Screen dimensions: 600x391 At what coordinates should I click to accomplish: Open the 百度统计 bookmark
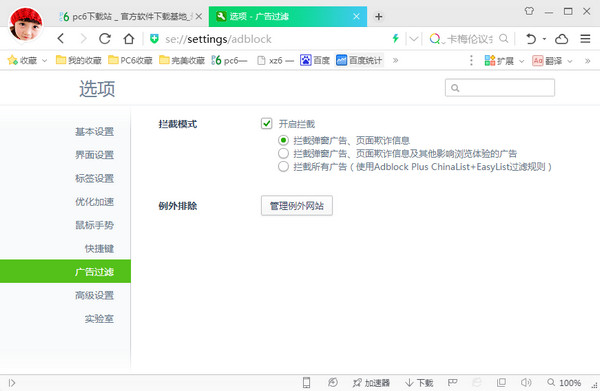tap(359, 60)
